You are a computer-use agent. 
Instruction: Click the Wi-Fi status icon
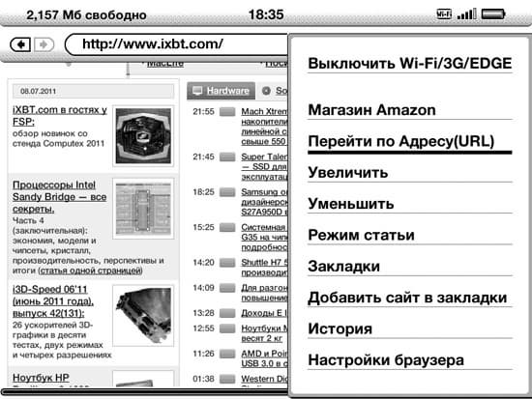(444, 14)
